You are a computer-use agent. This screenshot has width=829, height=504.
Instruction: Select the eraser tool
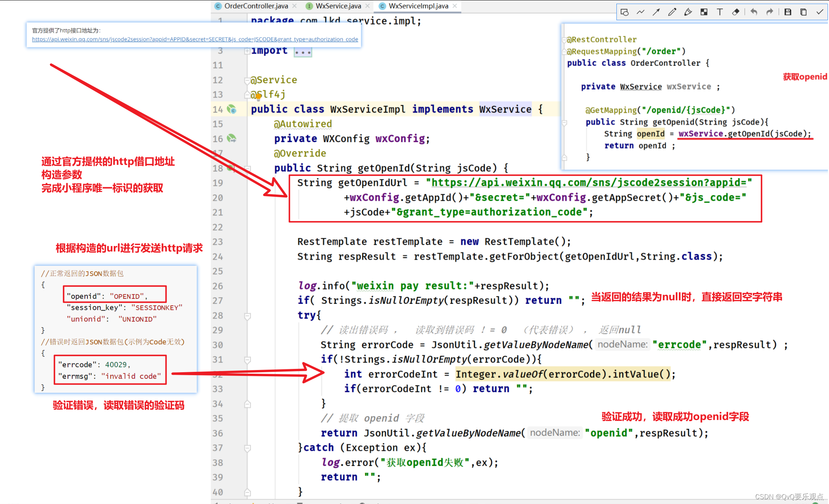735,12
